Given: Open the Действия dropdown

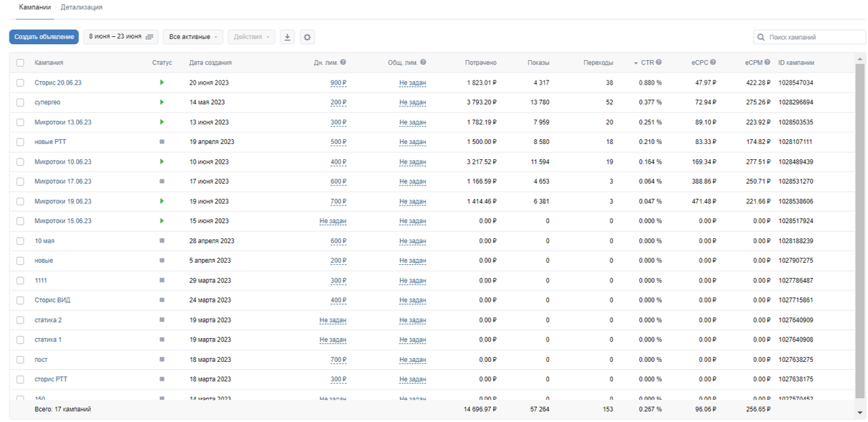Looking at the screenshot, I should pyautogui.click(x=251, y=37).
